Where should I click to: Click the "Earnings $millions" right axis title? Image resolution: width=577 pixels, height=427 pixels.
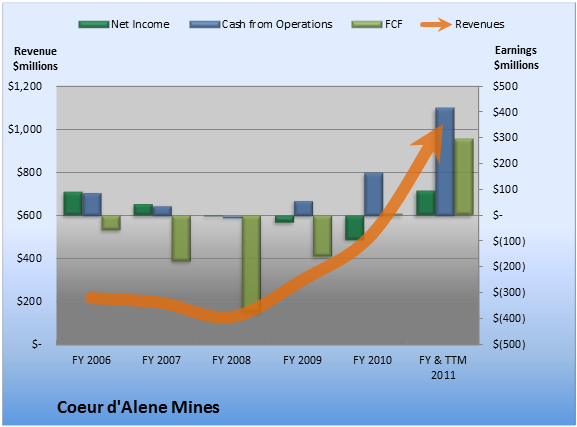click(x=516, y=57)
